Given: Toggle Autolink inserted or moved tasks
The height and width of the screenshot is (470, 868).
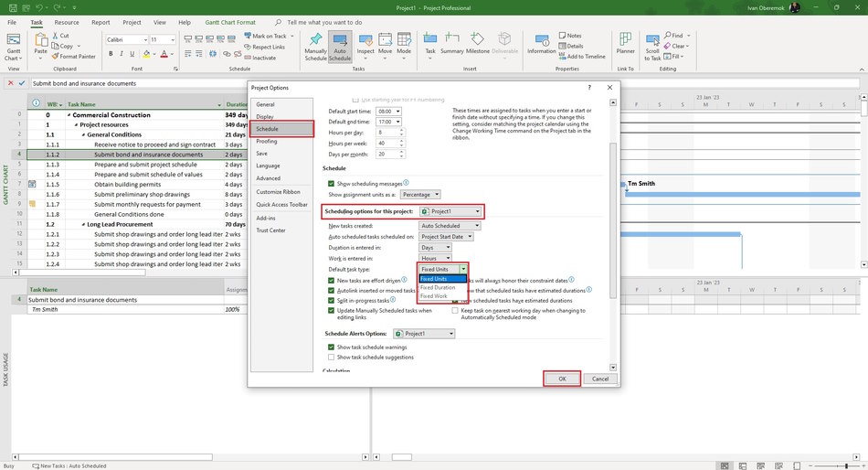Looking at the screenshot, I should (x=331, y=291).
